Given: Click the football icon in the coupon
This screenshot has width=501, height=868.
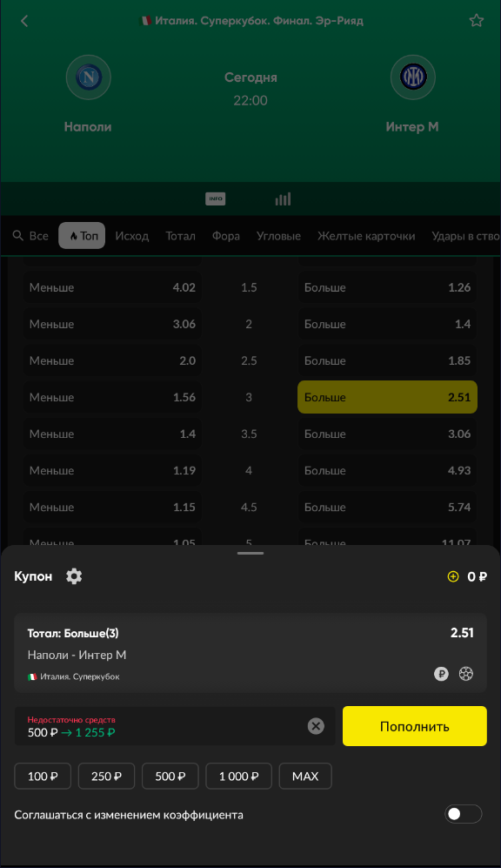Looking at the screenshot, I should (x=466, y=674).
